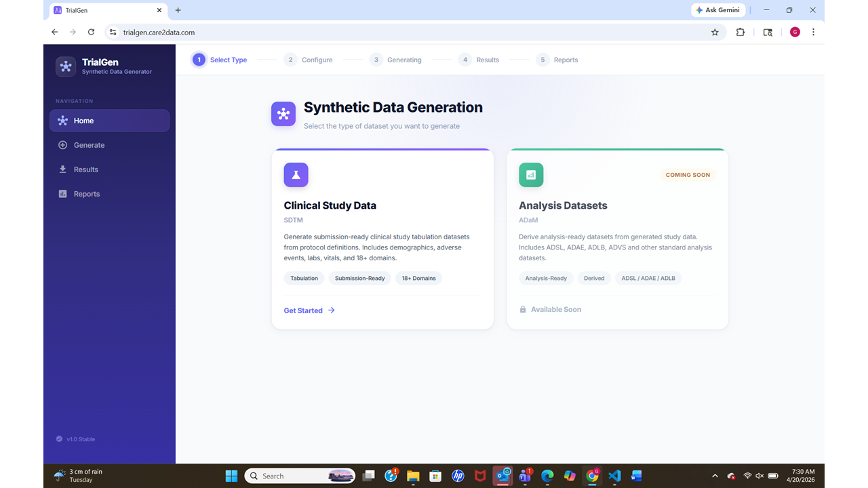Open the Chrome three-dot menu
Screen dimensions: 868x488
(x=813, y=32)
